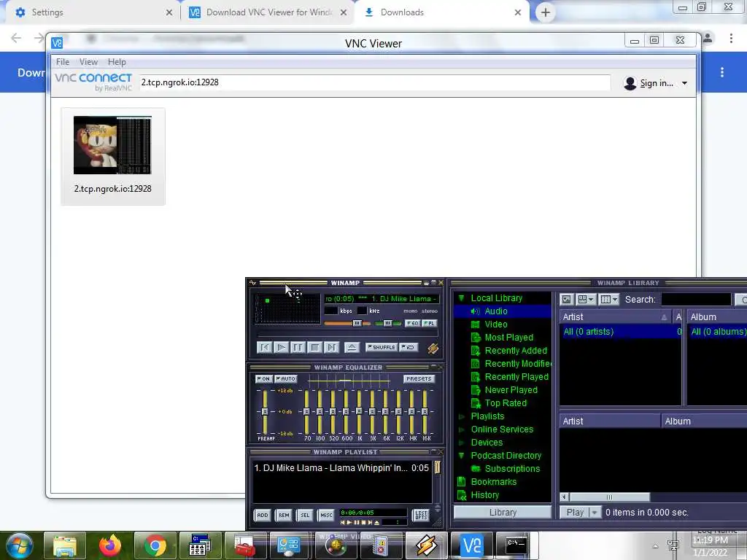
Task: Click playlist ADD button
Action: [263, 516]
